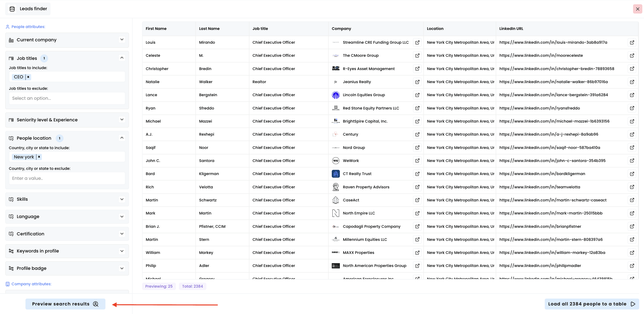Collapse the Job titles section
The image size is (644, 314).
pyautogui.click(x=122, y=58)
